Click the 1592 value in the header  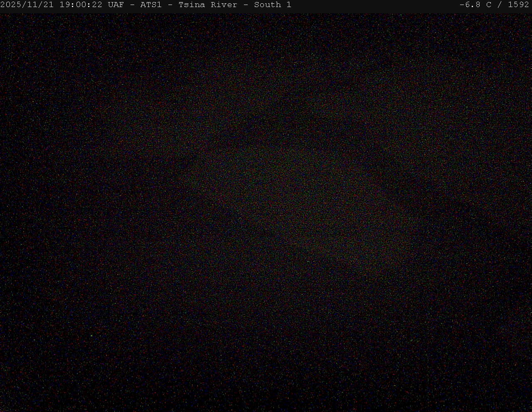518,5
